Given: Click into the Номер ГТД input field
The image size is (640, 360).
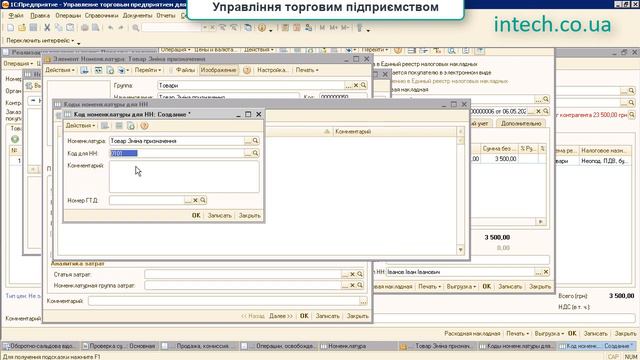Looking at the screenshot, I should 147,200.
